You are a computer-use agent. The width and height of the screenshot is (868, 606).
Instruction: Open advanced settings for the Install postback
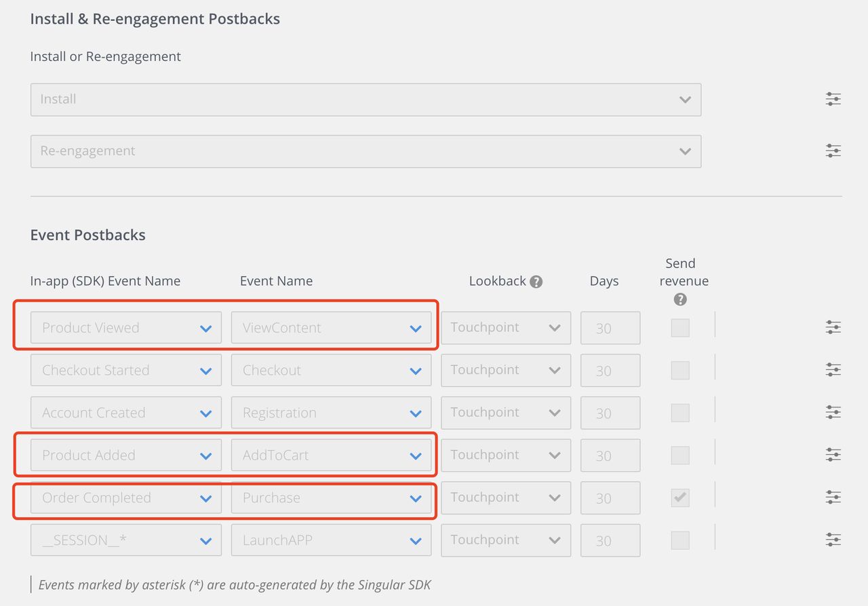pos(833,99)
